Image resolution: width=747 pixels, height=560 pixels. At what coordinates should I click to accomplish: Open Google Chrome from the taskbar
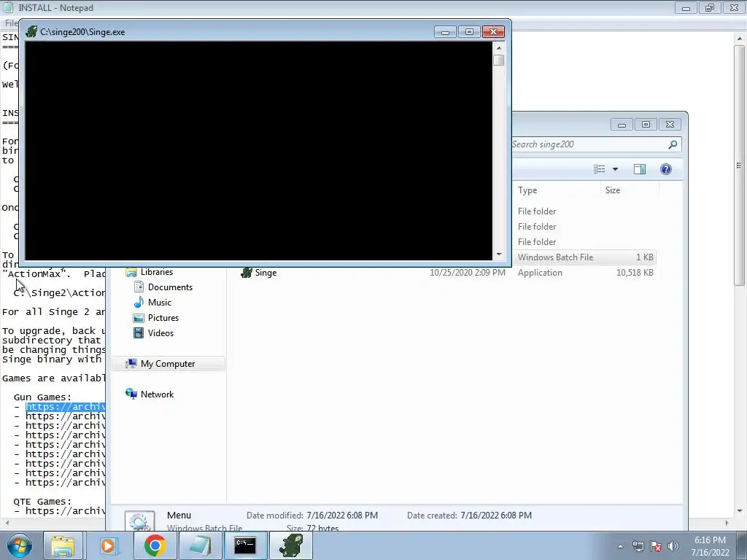click(155, 545)
